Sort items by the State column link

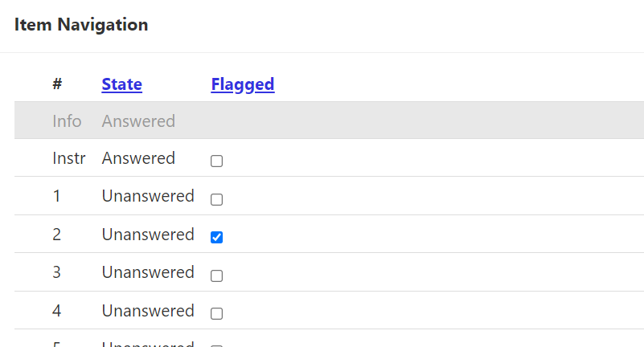pos(121,84)
